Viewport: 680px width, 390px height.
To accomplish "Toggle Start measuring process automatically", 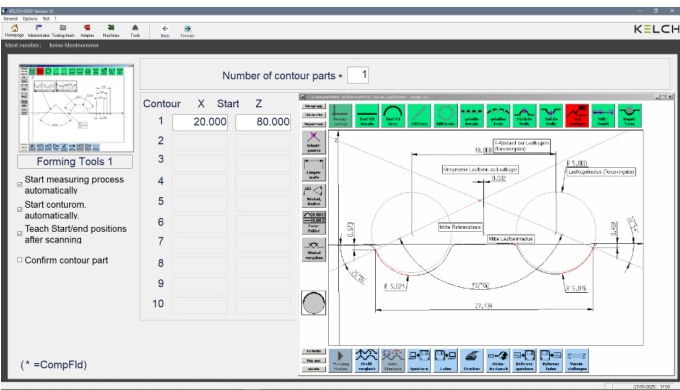I will point(20,184).
